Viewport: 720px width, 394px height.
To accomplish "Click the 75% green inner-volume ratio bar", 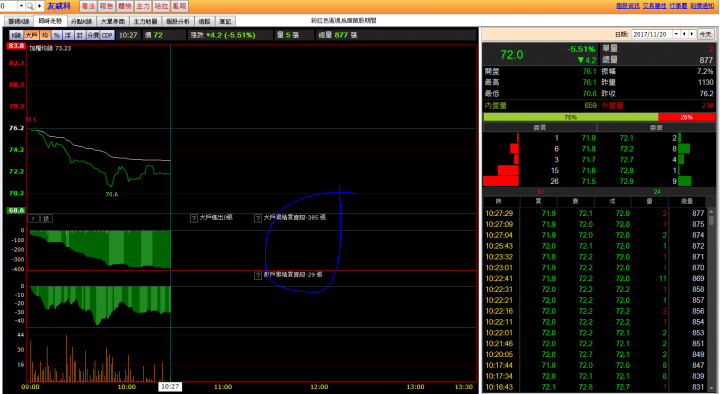I will tap(571, 118).
